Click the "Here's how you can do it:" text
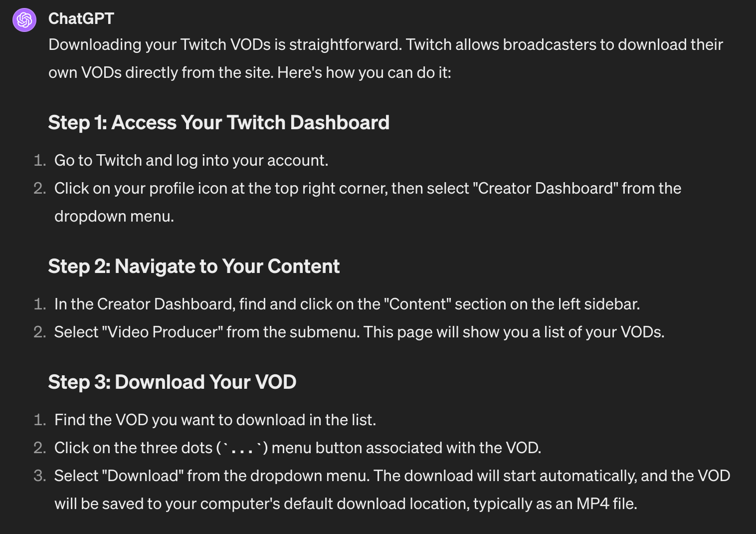The width and height of the screenshot is (756, 534). (364, 72)
